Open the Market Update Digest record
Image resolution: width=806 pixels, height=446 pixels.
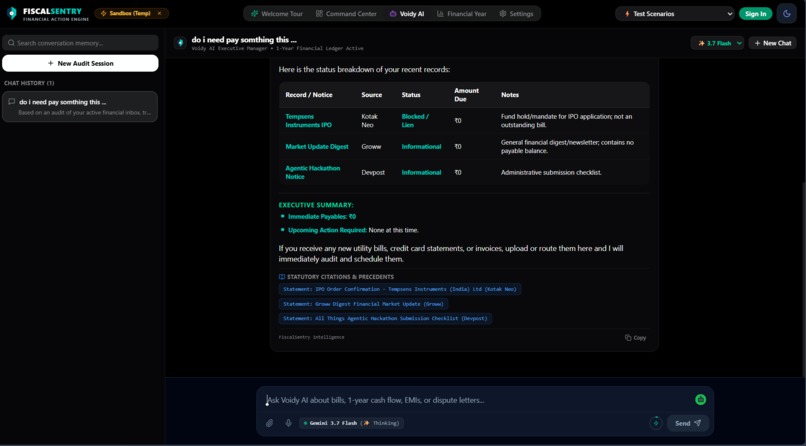[x=317, y=146]
